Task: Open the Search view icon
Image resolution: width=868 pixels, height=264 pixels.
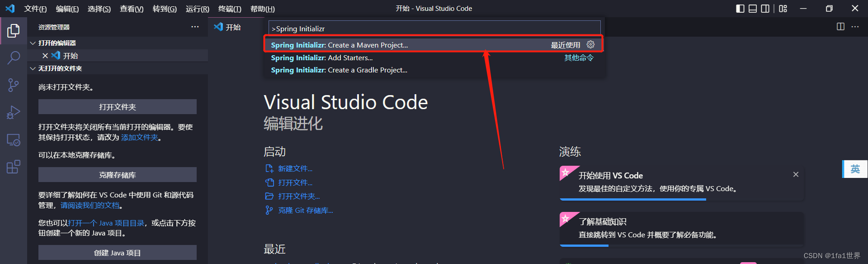Action: point(14,58)
